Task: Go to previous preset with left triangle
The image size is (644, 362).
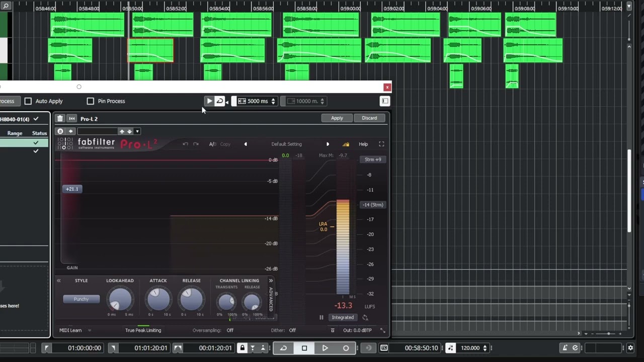Action: (246, 144)
